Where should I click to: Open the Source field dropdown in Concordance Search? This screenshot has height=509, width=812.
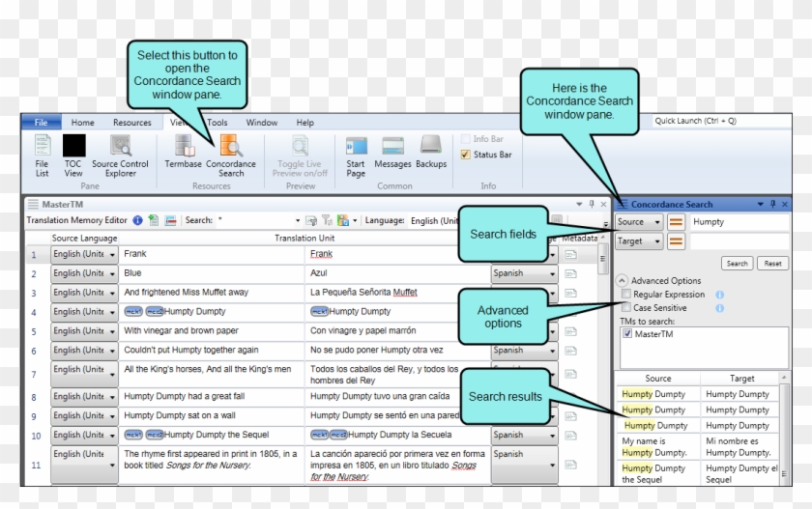point(639,222)
